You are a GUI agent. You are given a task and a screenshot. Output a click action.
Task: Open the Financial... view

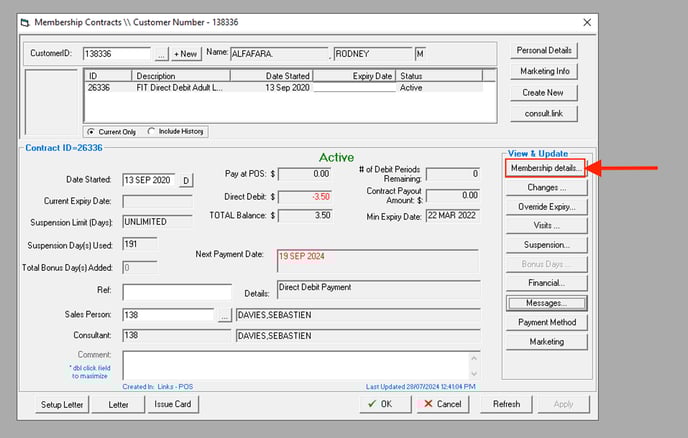coord(546,283)
